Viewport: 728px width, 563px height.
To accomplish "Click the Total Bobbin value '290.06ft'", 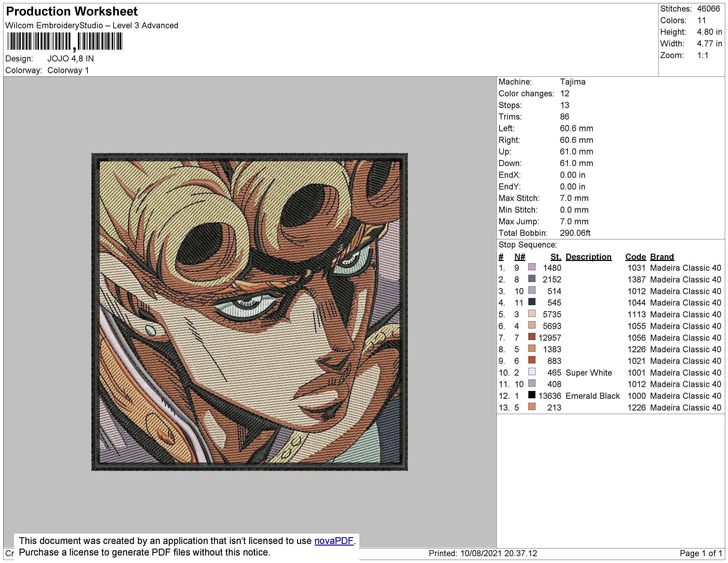I will [575, 233].
